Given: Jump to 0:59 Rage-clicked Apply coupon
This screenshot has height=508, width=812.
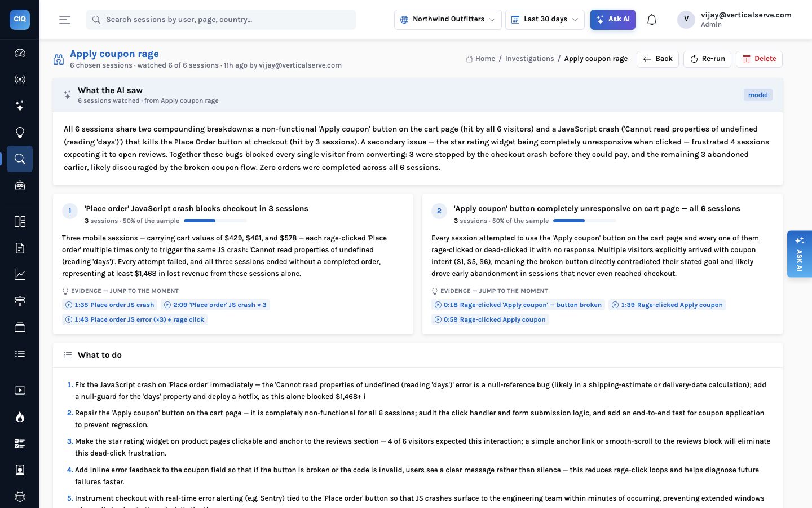Looking at the screenshot, I should [x=490, y=319].
